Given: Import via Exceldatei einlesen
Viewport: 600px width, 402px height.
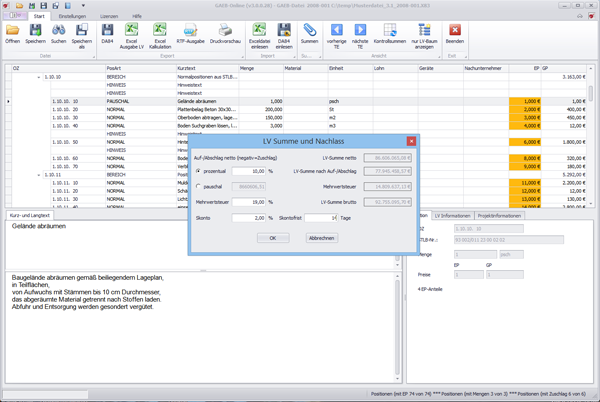Looking at the screenshot, I should (259, 36).
